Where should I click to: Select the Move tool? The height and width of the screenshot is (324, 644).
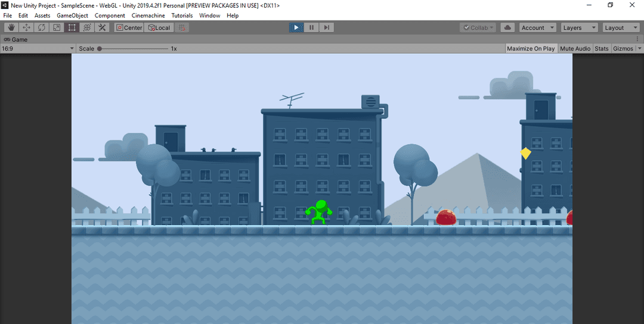26,27
